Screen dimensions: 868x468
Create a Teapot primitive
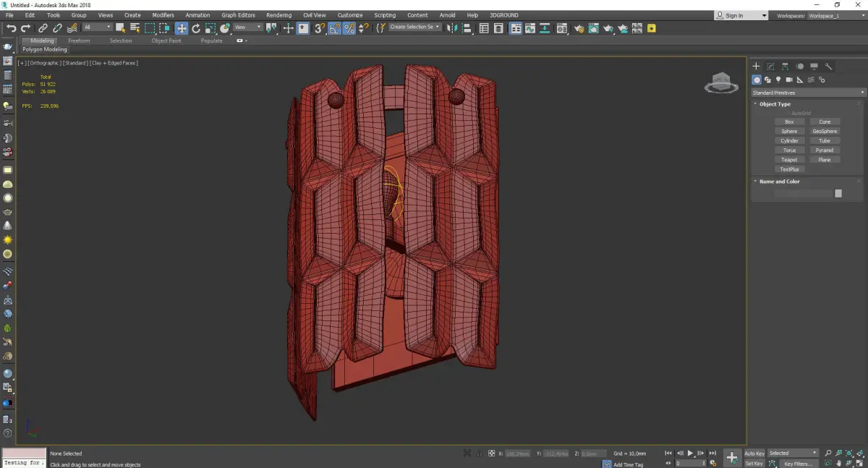789,159
